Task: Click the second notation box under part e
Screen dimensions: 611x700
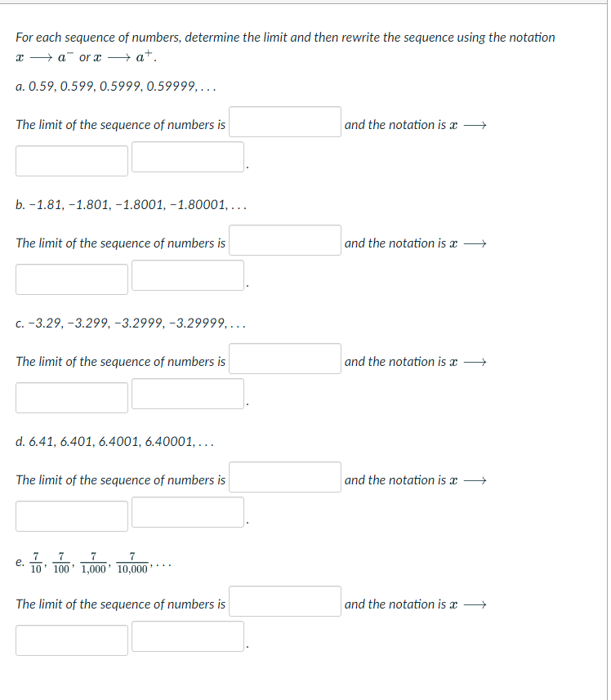Action: pyautogui.click(x=187, y=635)
